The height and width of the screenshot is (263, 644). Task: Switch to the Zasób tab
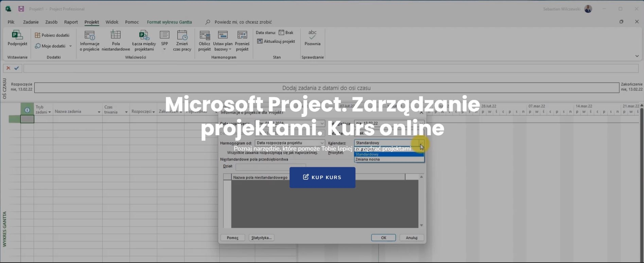pos(51,22)
